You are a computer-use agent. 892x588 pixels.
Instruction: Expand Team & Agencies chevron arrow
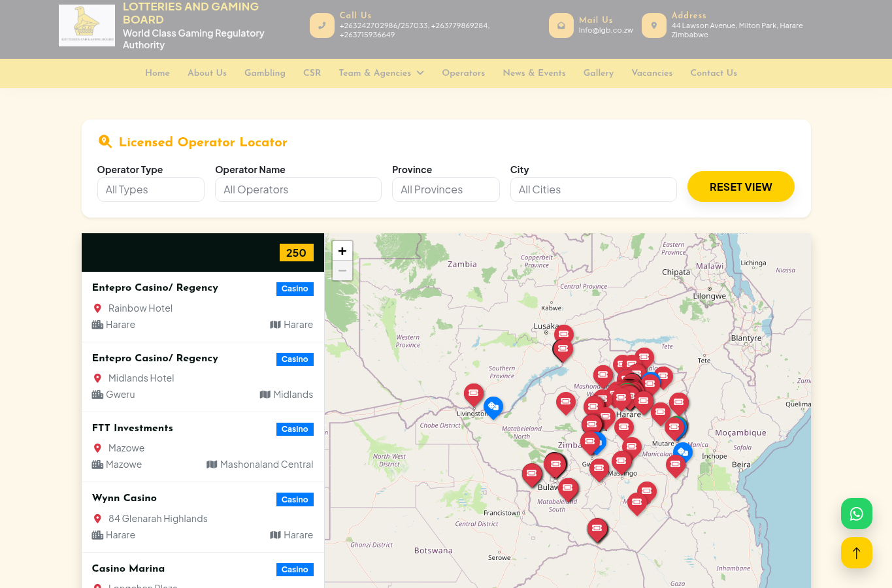coord(420,73)
